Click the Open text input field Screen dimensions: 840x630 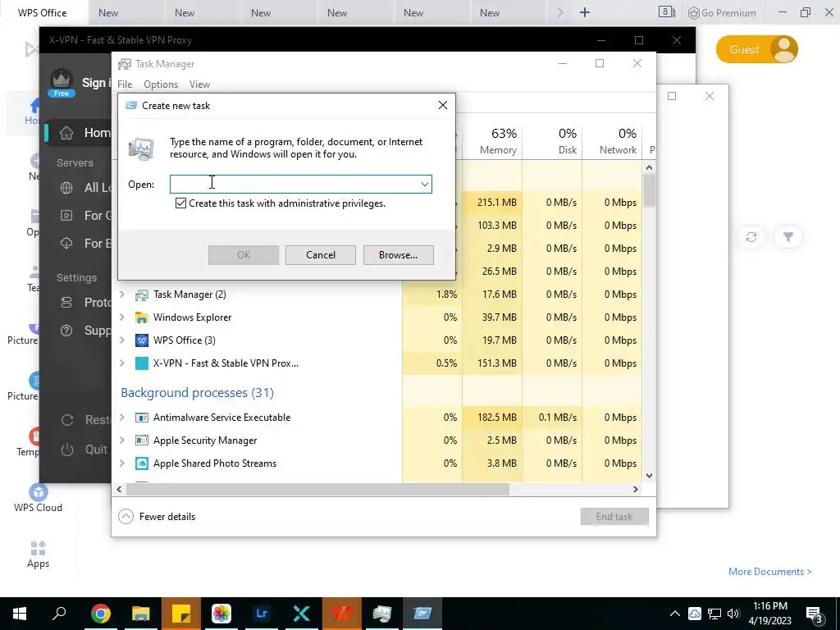click(300, 185)
